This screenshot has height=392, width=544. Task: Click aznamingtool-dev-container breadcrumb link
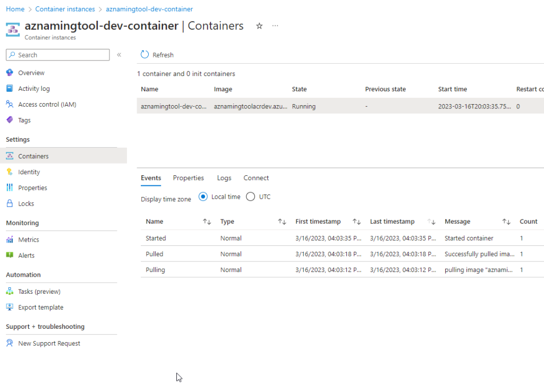click(x=149, y=9)
